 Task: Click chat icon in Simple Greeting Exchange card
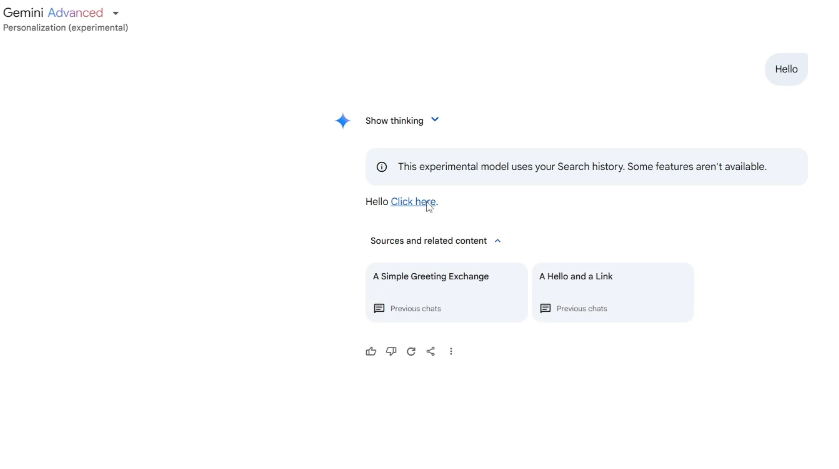click(379, 309)
